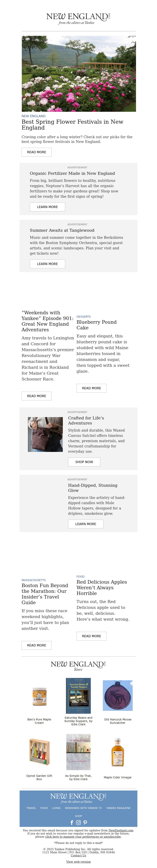Image resolution: width=157 pixels, height=868 pixels.
Task: Open the Maple Cider Vinegar bottle image
Action: coord(118,752)
